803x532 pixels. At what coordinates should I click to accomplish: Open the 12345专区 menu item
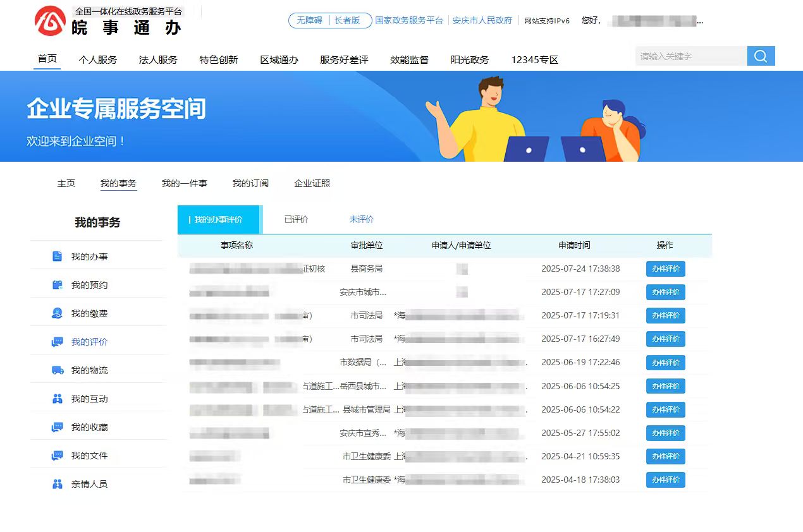click(x=534, y=60)
